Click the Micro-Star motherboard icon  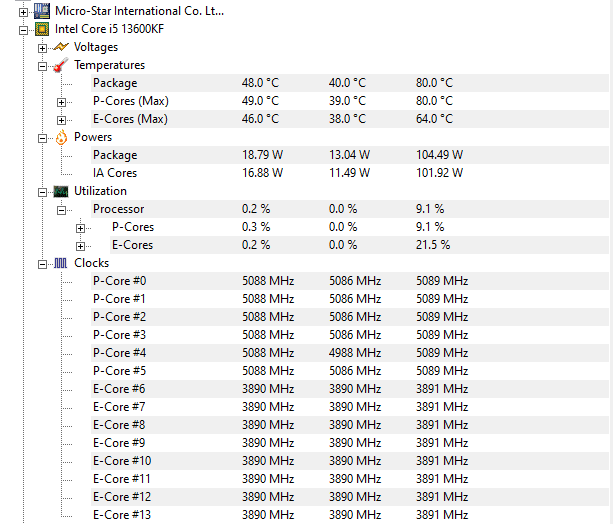(42, 11)
